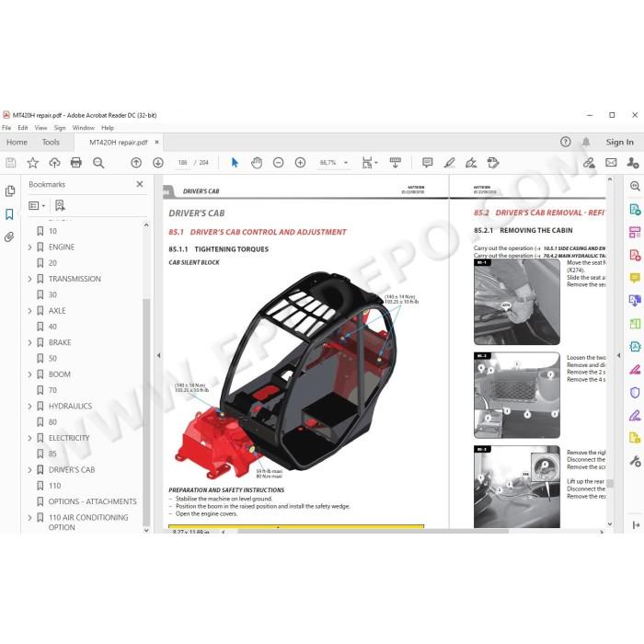Open zoom level dropdown arrow
Viewport: 644px width, 644px height.
coord(346,163)
